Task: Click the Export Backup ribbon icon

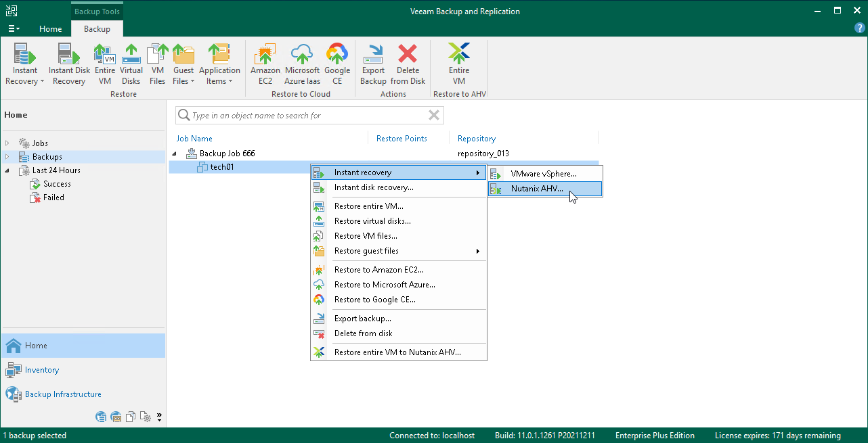Action: [x=373, y=53]
